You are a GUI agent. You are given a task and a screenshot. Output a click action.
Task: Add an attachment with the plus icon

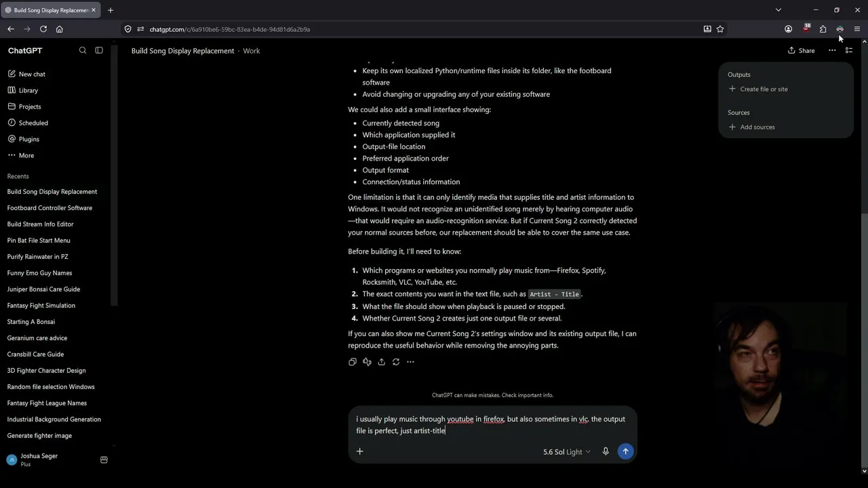click(x=360, y=451)
